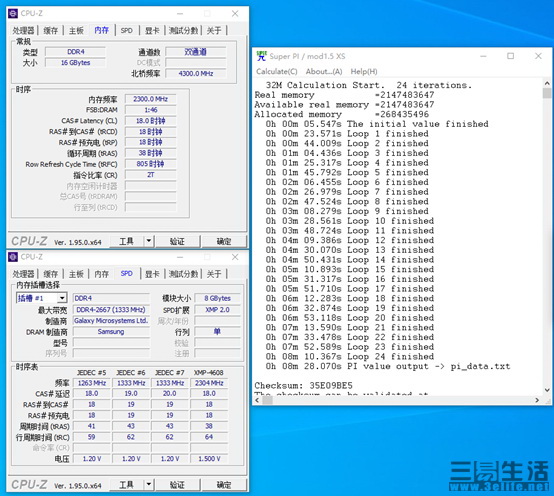Click the Galaxy Microsystems Ltd. manufacturer field

[x=111, y=320]
